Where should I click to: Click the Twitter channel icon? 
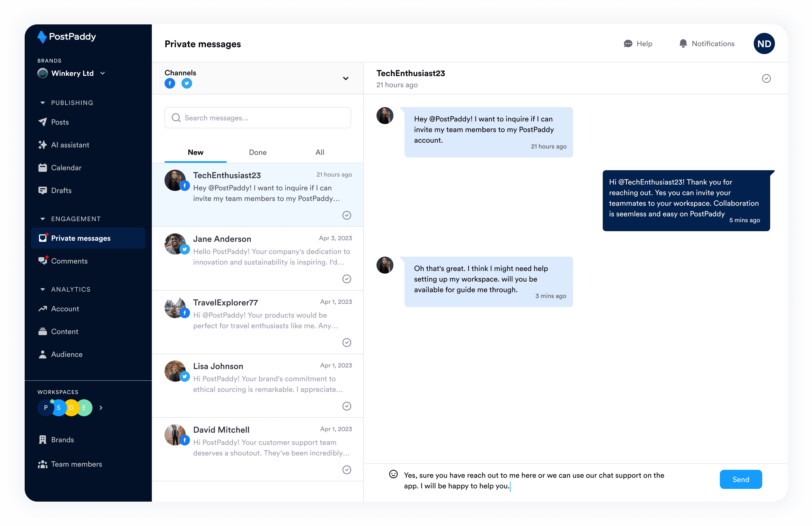click(x=187, y=83)
